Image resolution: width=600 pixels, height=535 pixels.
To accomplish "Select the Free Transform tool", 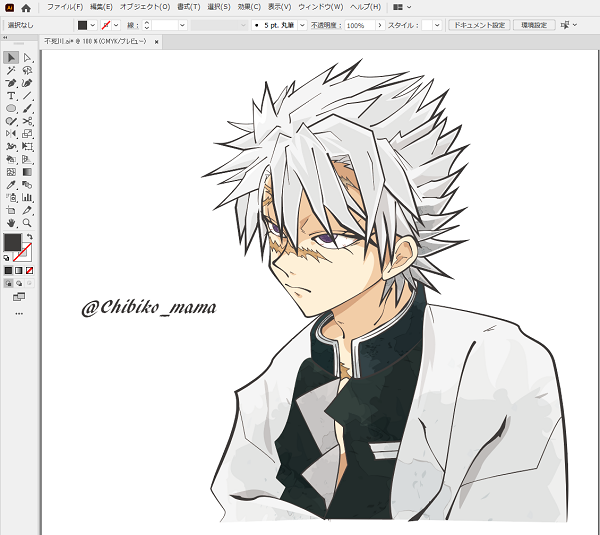I will (27, 147).
